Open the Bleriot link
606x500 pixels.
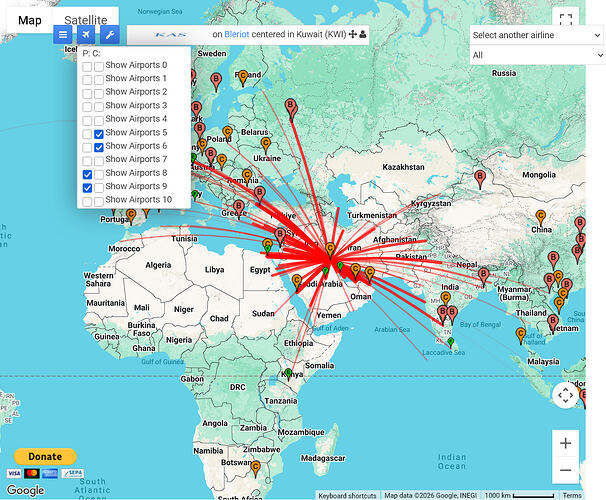pyautogui.click(x=237, y=34)
